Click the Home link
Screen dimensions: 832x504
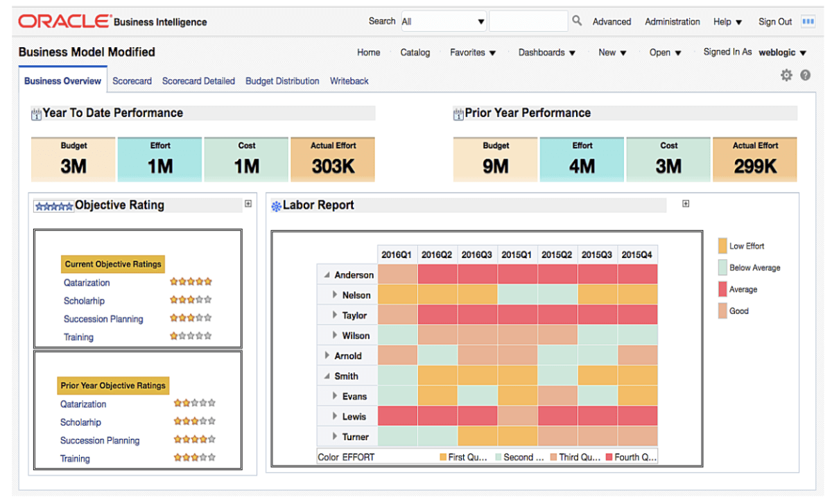[x=369, y=53]
